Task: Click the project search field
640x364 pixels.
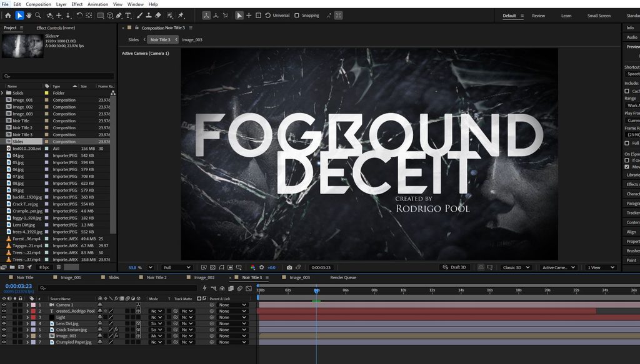Action: coord(58,76)
